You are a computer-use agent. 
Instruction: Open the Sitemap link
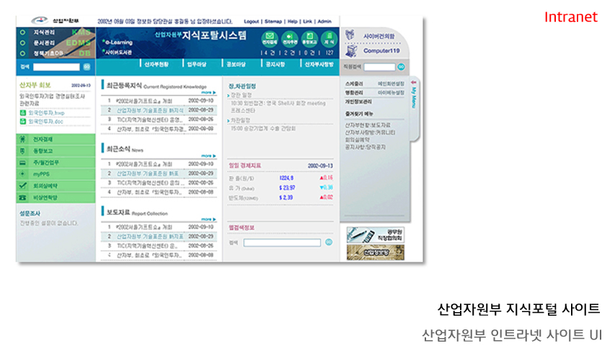[x=273, y=22]
